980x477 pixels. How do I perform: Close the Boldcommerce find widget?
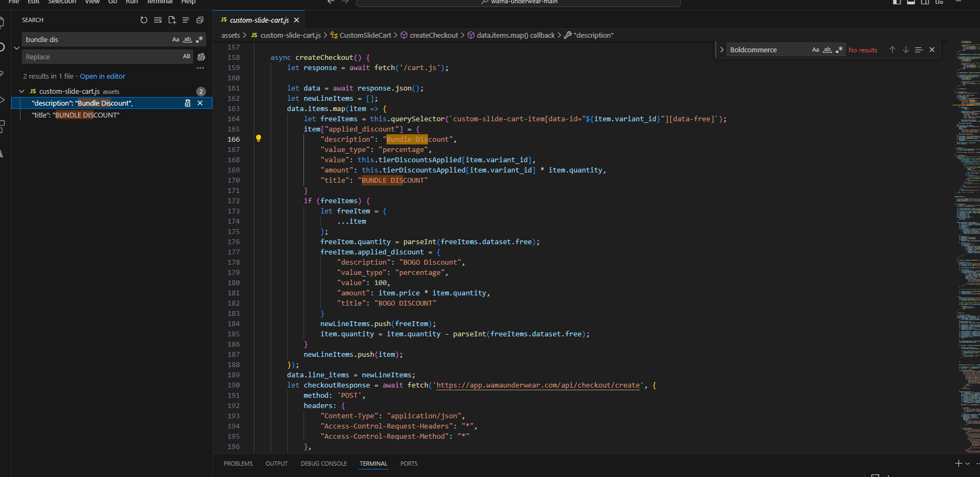point(932,50)
